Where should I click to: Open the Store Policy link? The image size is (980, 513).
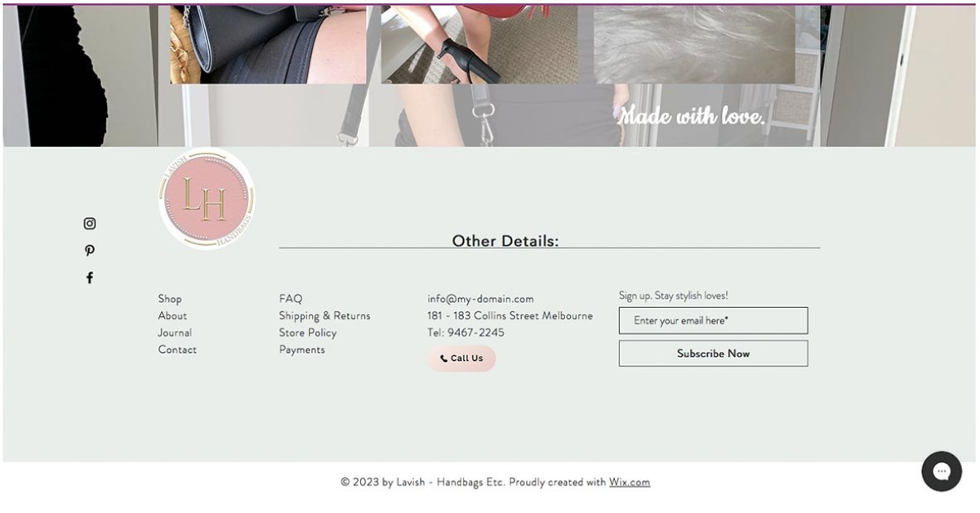[308, 333]
